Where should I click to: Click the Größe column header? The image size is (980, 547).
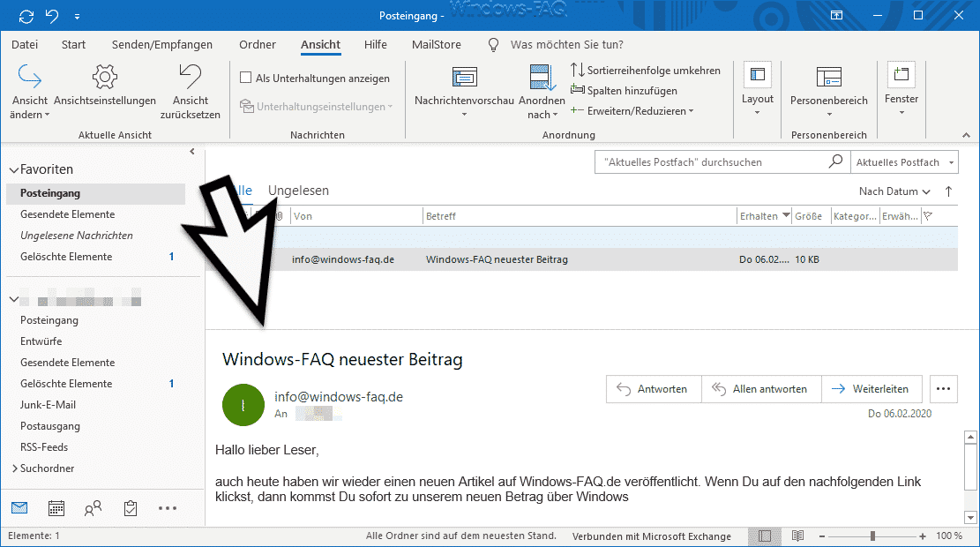coord(811,216)
